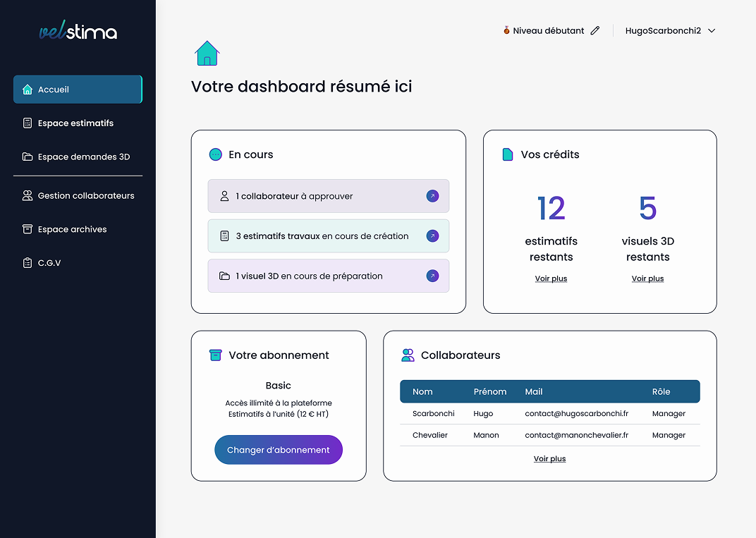Click contact@manonchevalier.fr email
The width and height of the screenshot is (756, 538).
click(x=577, y=435)
